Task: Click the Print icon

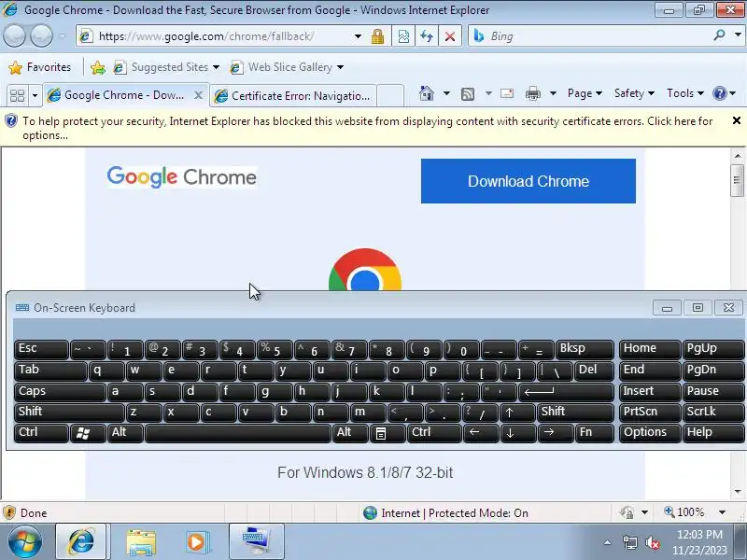Action: tap(532, 93)
